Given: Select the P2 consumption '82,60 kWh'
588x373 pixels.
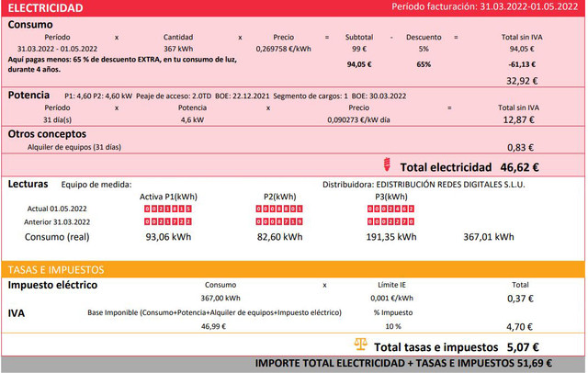Looking at the screenshot, I should [279, 237].
